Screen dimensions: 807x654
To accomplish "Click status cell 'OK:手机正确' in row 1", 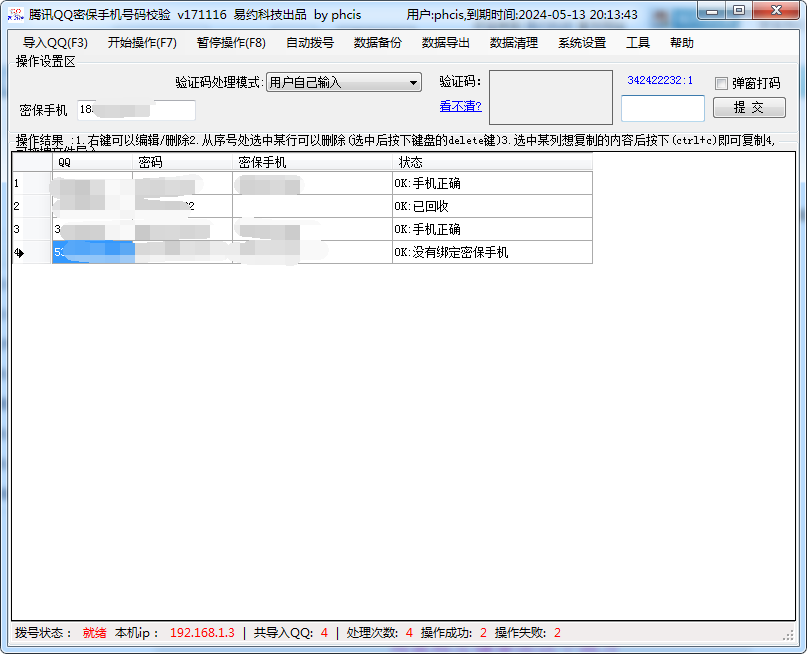I will coord(493,183).
